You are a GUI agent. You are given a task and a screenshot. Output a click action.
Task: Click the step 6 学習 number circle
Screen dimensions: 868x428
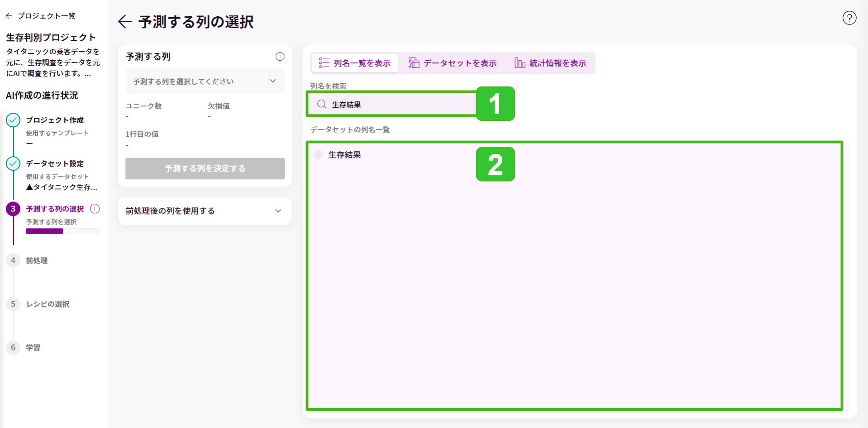point(13,347)
